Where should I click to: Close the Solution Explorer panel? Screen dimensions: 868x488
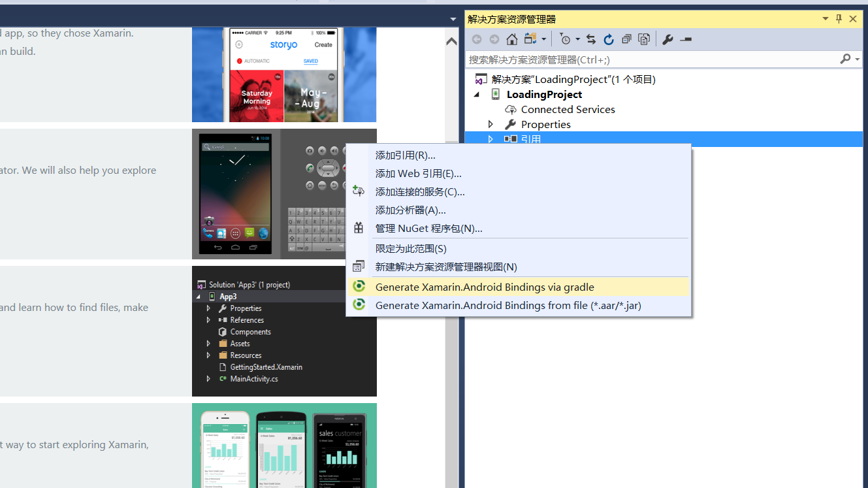(853, 19)
